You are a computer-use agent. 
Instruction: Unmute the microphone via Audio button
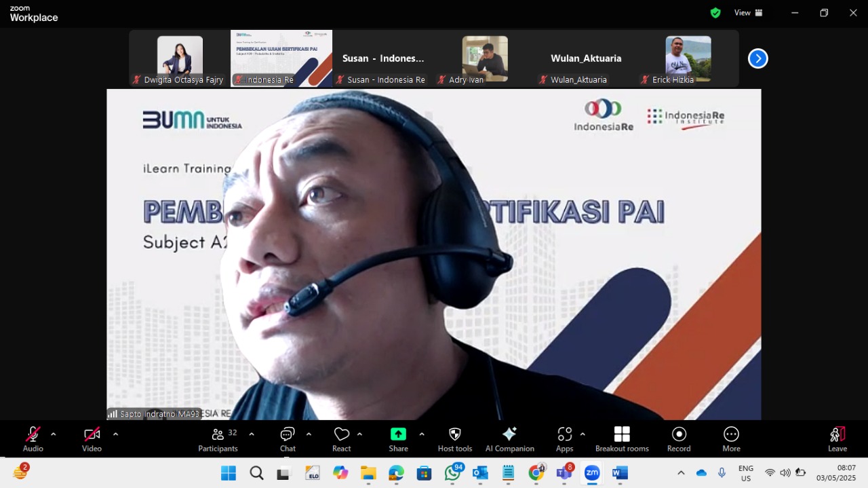[x=33, y=439]
